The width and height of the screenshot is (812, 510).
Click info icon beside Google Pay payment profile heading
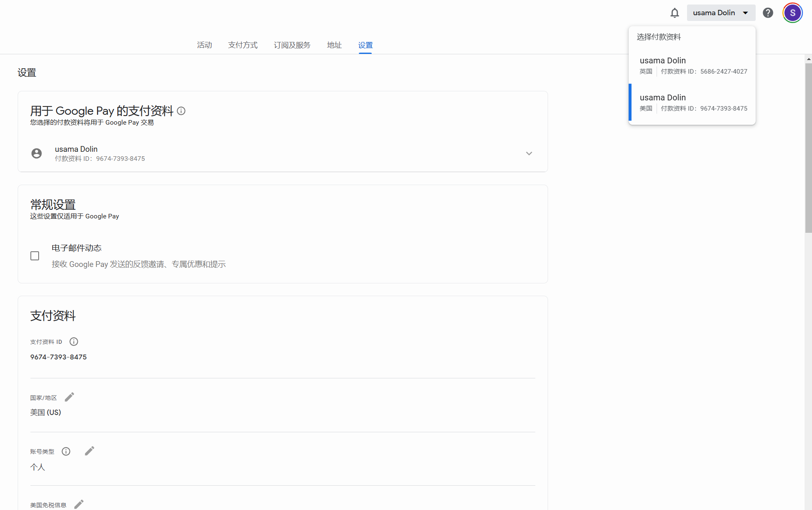coord(181,111)
